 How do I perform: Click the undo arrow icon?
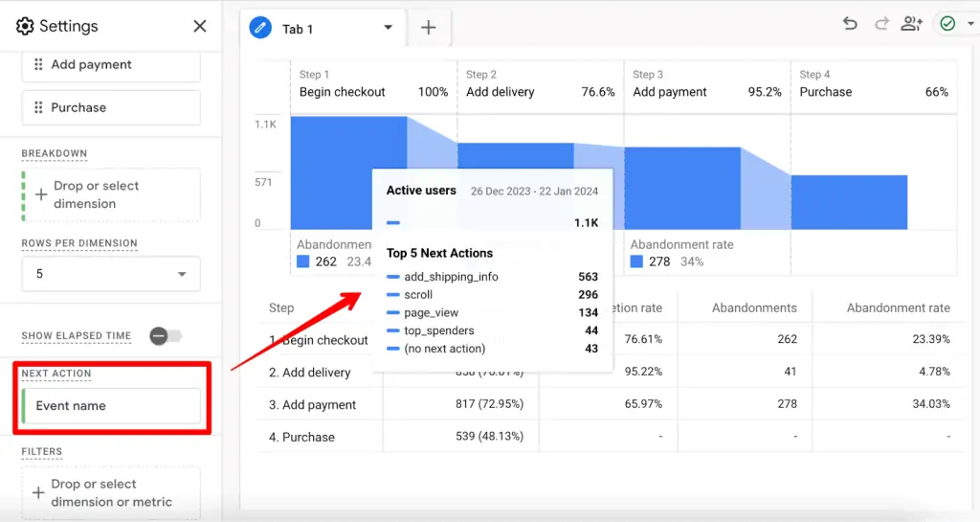point(850,24)
